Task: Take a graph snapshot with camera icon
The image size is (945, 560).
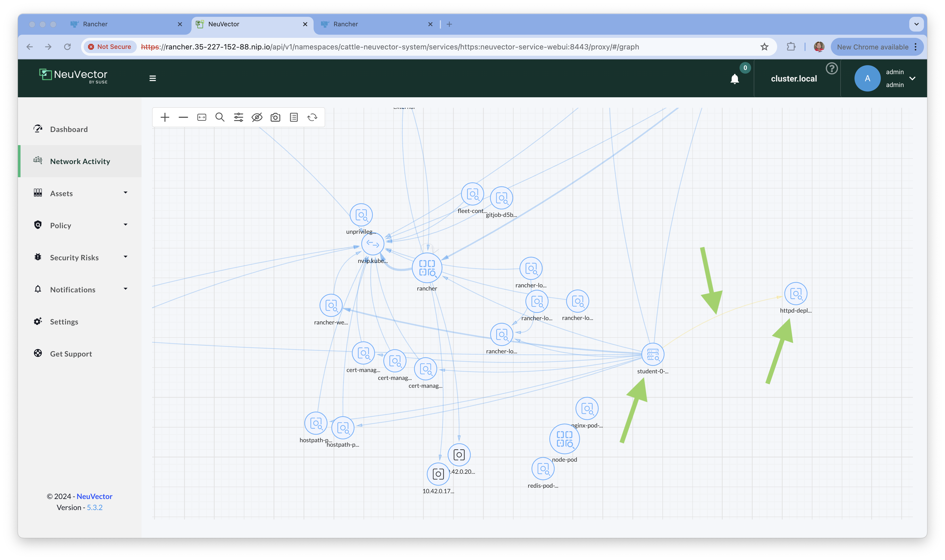Action: 275,117
